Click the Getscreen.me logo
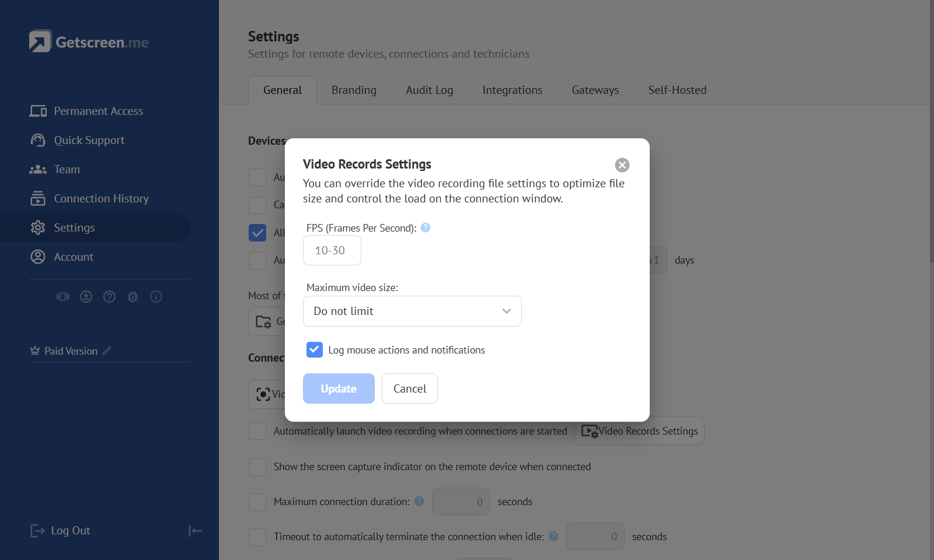Image resolution: width=934 pixels, height=560 pixels. [x=89, y=41]
